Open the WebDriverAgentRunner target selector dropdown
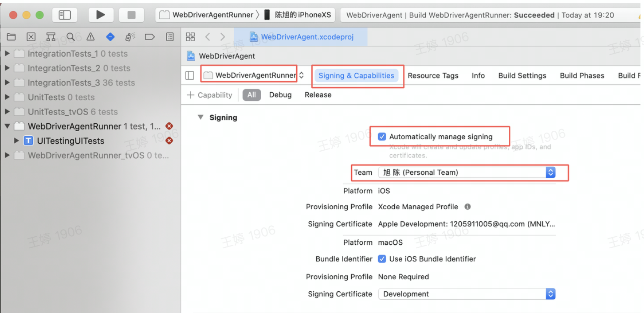The image size is (644, 313). tap(254, 75)
